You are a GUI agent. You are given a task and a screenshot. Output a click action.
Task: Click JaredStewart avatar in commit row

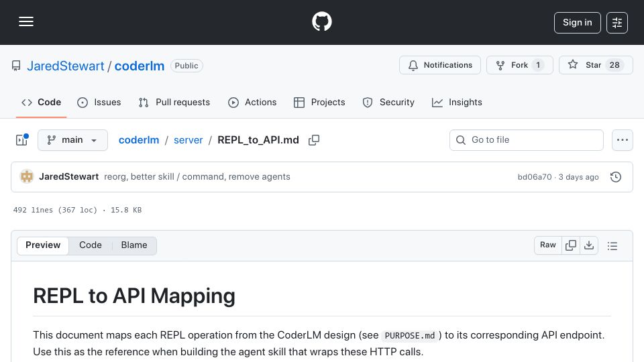pyautogui.click(x=27, y=176)
